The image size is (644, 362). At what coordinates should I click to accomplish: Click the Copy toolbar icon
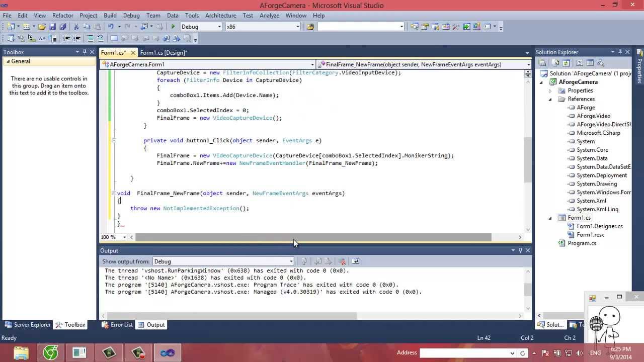click(x=87, y=27)
